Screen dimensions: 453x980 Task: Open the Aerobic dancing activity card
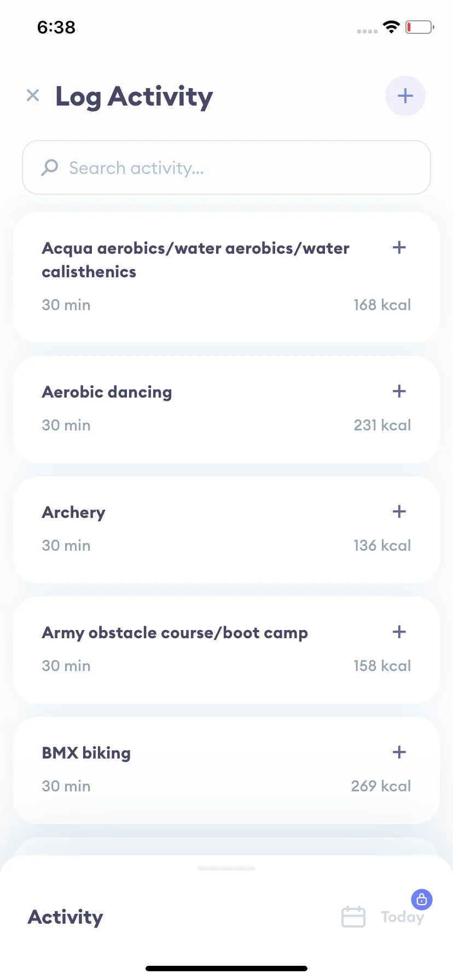click(x=226, y=410)
